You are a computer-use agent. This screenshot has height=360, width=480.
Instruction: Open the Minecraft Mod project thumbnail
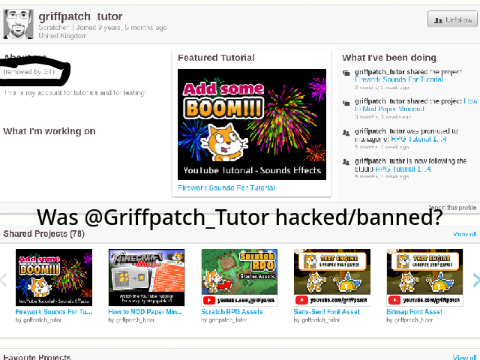[x=146, y=277]
